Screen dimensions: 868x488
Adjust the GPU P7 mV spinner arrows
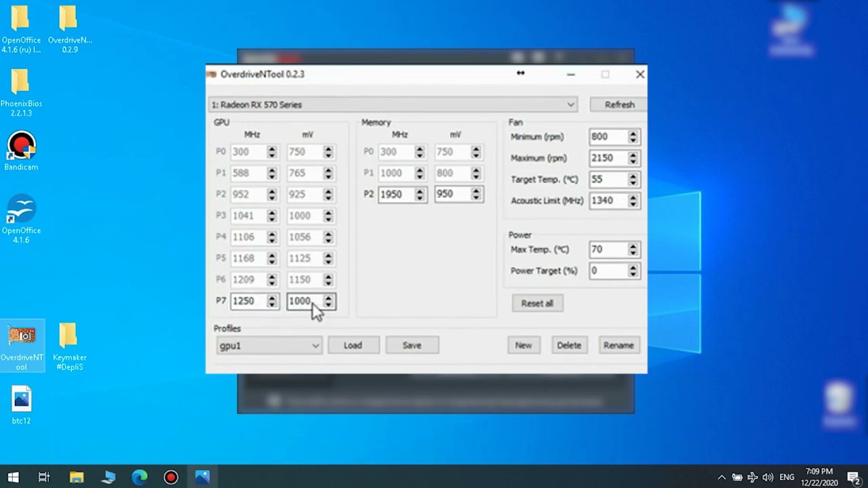pyautogui.click(x=328, y=301)
